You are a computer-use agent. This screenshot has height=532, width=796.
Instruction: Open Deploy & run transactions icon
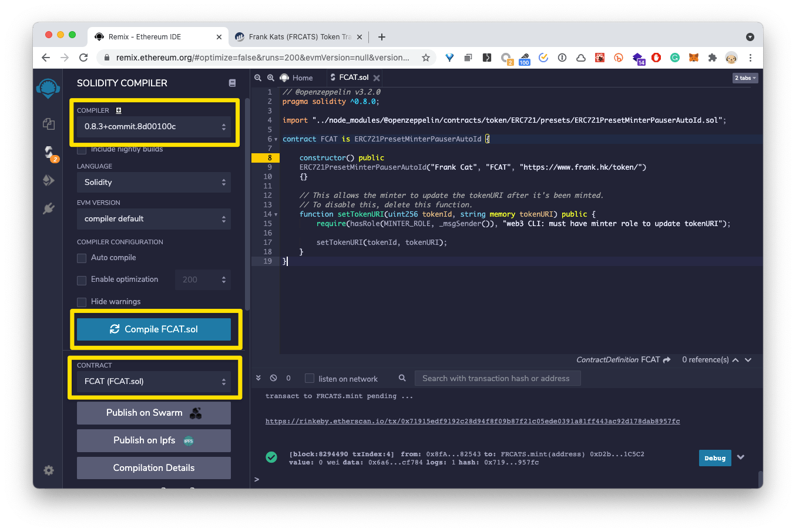pos(49,180)
